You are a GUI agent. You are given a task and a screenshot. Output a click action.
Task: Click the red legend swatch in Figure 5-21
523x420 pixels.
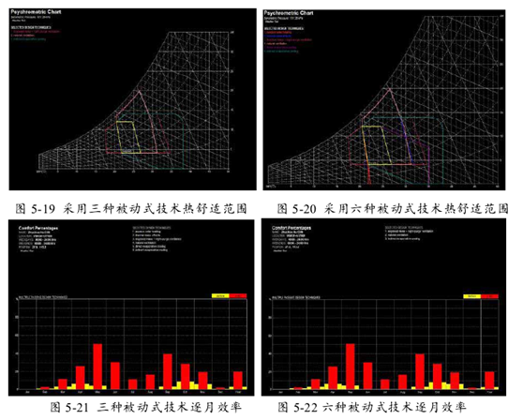pos(238,295)
